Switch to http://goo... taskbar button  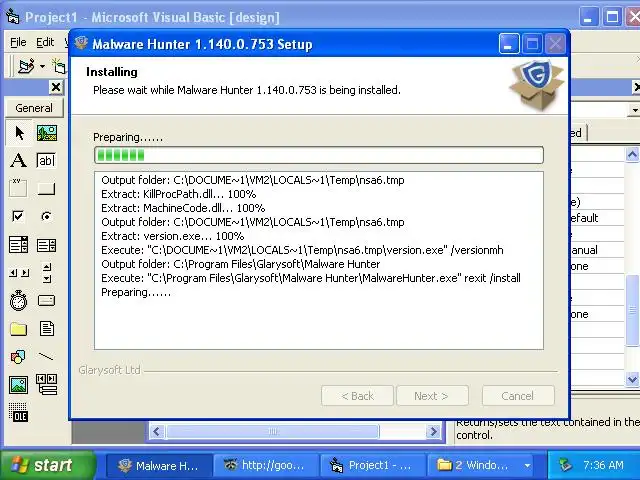(x=266, y=466)
